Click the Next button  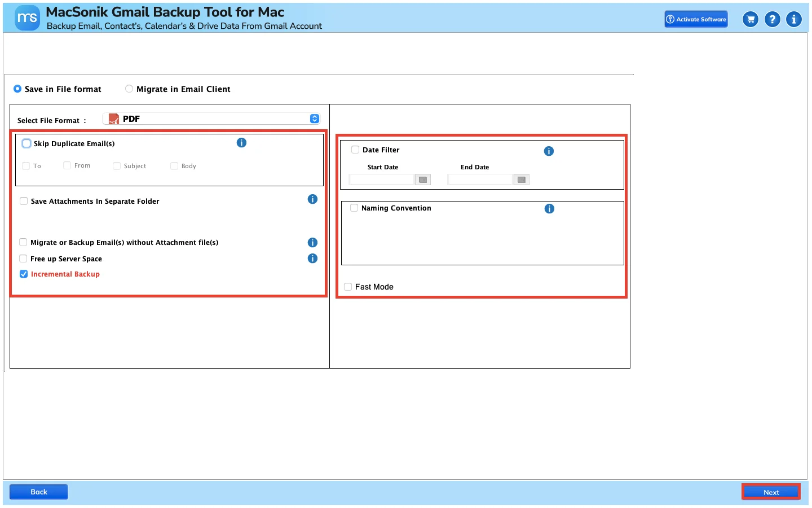pos(771,492)
